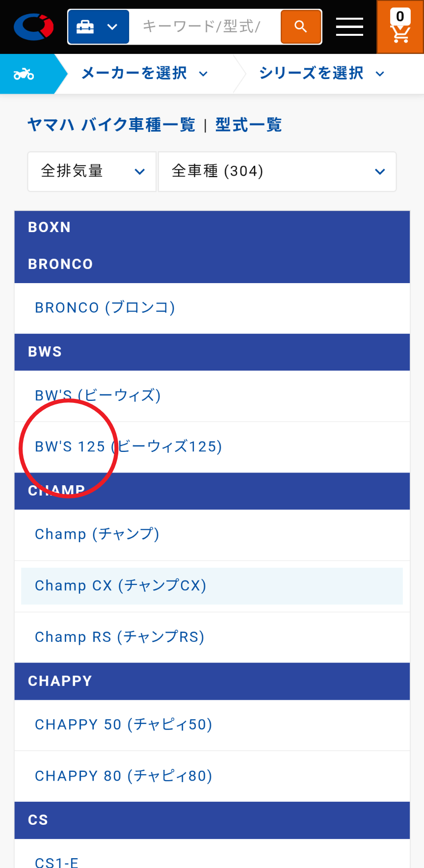Open the 全車種 (304) dropdown
Viewport: 424px width, 868px height.
tap(277, 171)
